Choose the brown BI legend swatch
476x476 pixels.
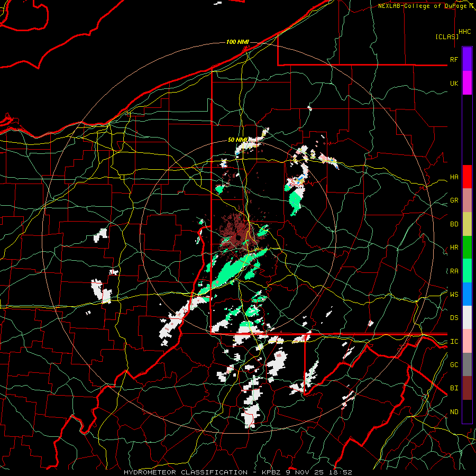tap(467, 388)
